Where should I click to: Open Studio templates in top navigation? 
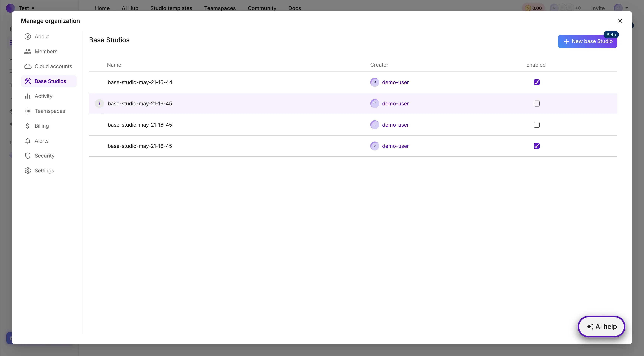(171, 8)
